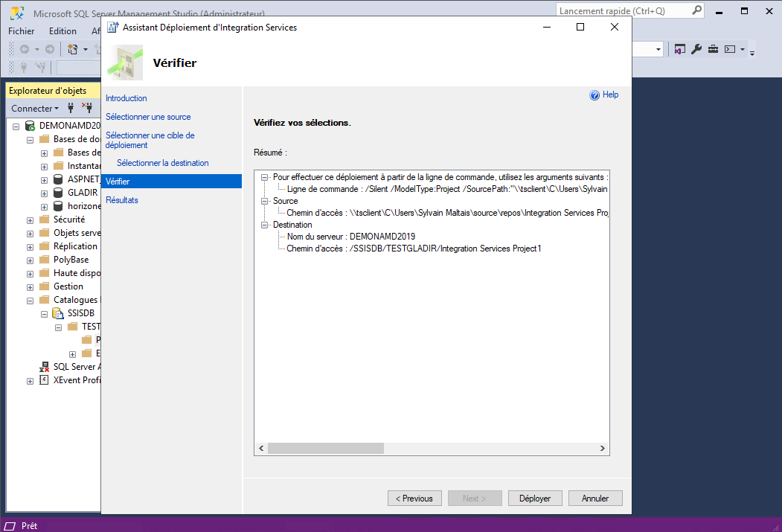Expand the Gestion folder
The width and height of the screenshot is (782, 532).
coord(30,288)
